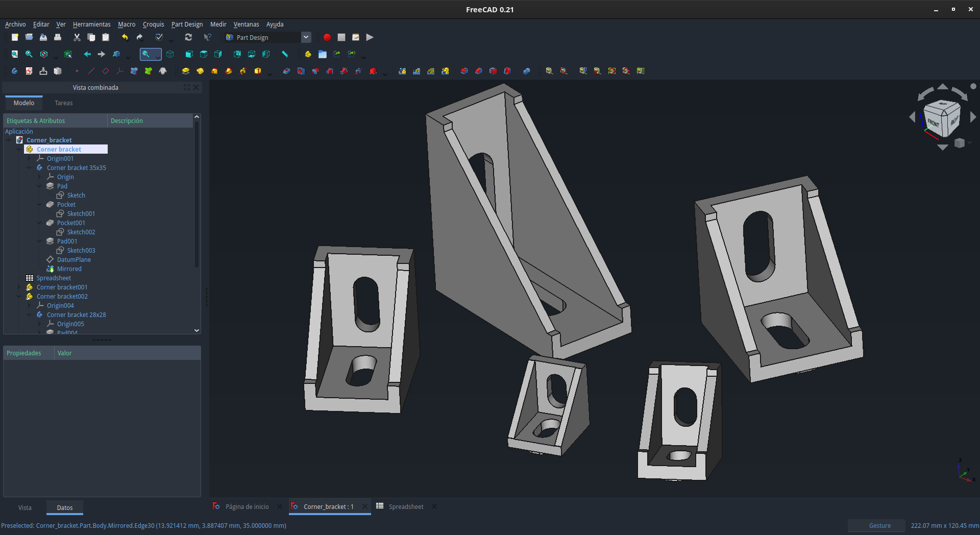Open the Croquis menu
Image resolution: width=980 pixels, height=535 pixels.
click(x=153, y=24)
